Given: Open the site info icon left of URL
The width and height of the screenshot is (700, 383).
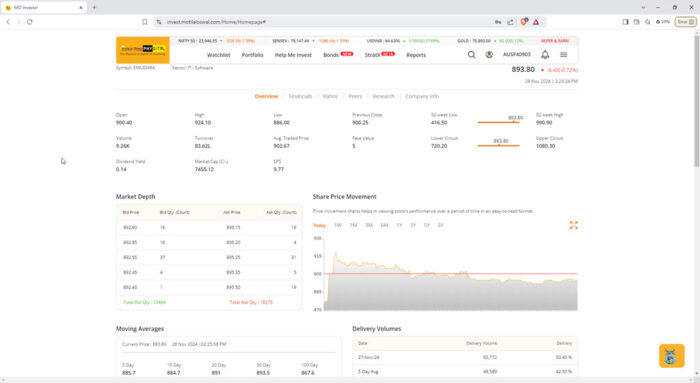Looking at the screenshot, I should click(x=159, y=22).
